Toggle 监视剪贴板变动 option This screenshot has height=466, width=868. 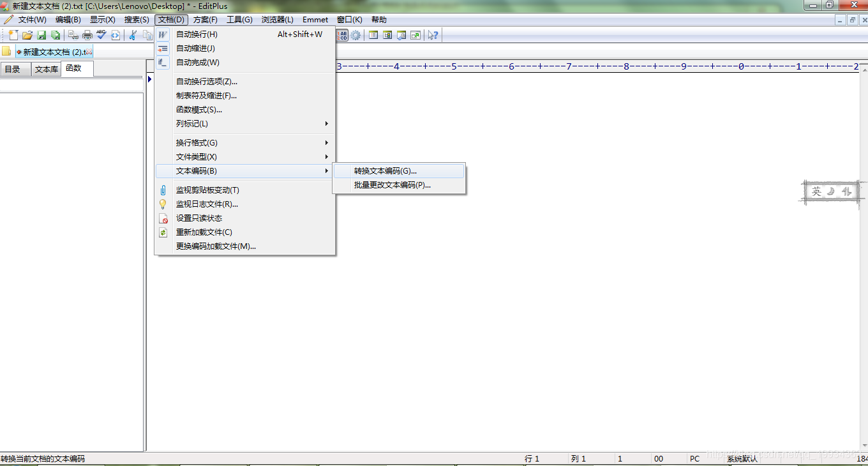click(x=207, y=190)
